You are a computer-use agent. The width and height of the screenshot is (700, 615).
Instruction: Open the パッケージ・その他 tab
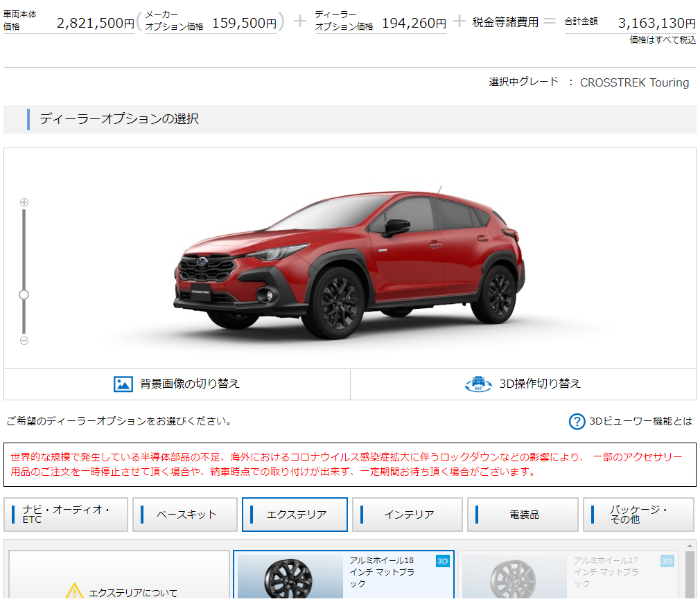tap(638, 515)
